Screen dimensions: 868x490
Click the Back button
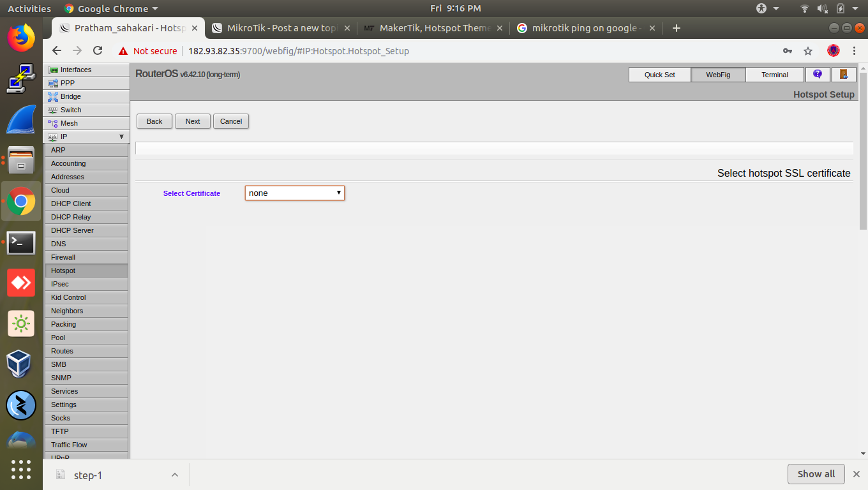154,121
